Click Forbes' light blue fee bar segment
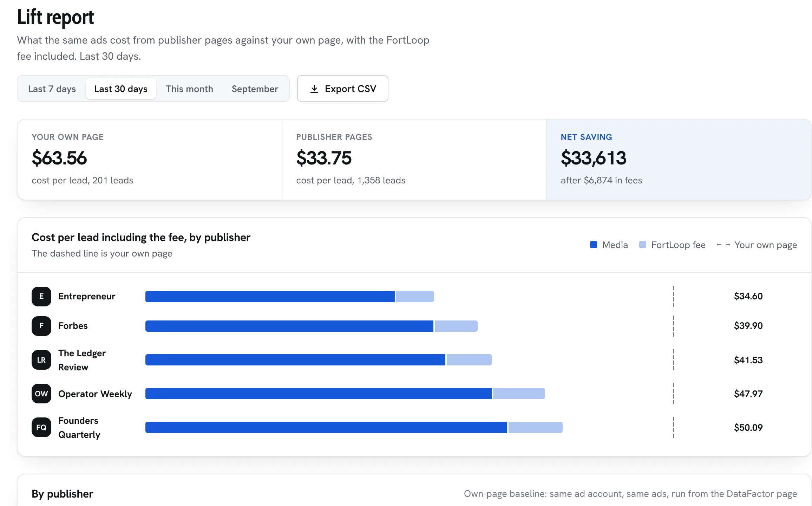The image size is (812, 506). click(456, 326)
